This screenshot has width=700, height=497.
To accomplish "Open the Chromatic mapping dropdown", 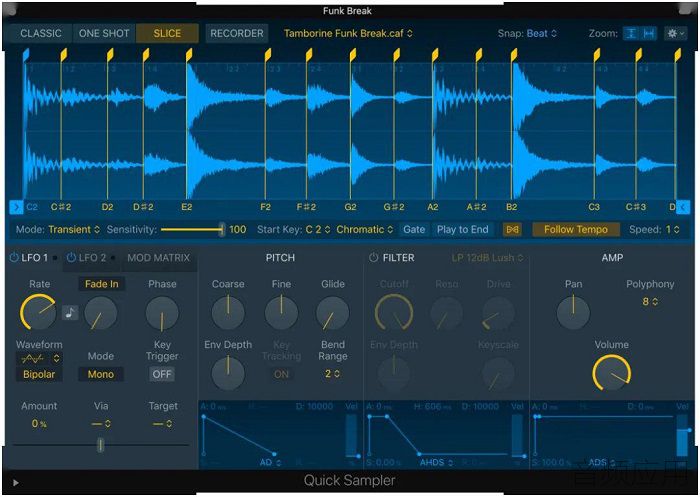I will tap(365, 230).
